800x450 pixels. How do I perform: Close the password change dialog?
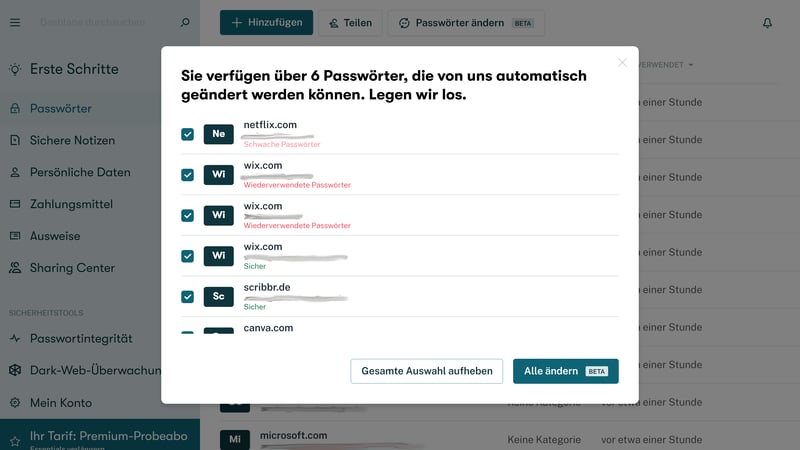[622, 62]
